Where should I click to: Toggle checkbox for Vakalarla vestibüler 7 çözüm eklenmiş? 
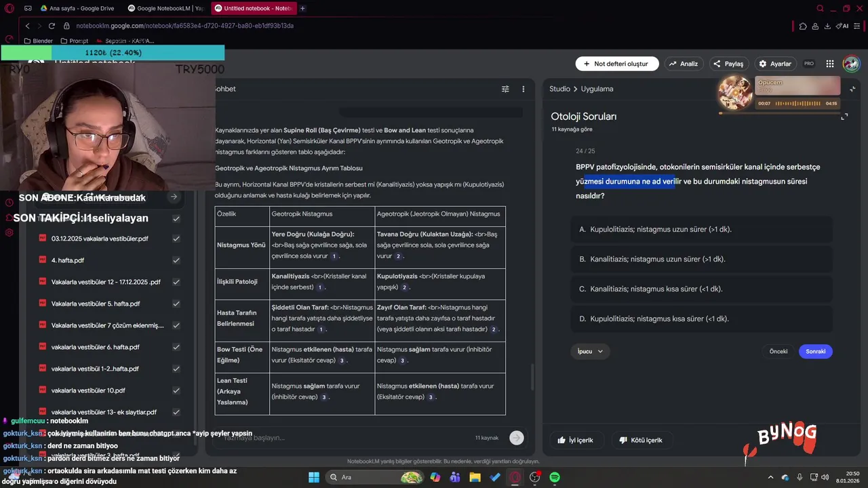(x=176, y=325)
